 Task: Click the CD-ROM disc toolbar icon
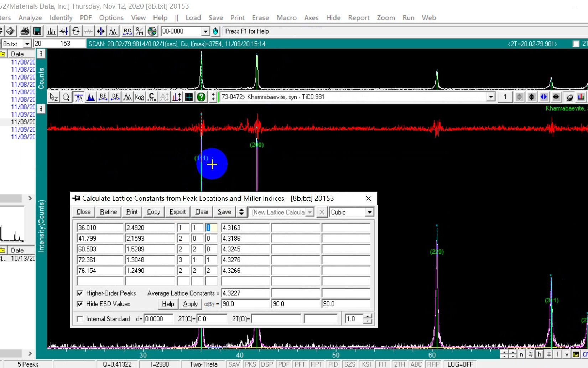coord(152,31)
